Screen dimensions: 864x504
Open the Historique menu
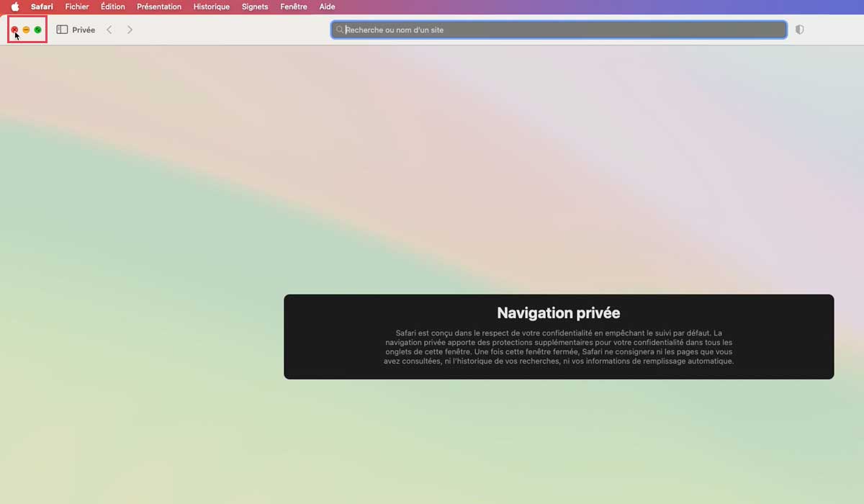tap(212, 6)
